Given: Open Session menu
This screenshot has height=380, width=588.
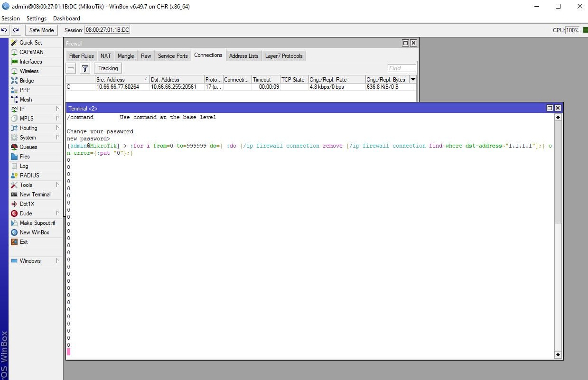Looking at the screenshot, I should 11,19.
